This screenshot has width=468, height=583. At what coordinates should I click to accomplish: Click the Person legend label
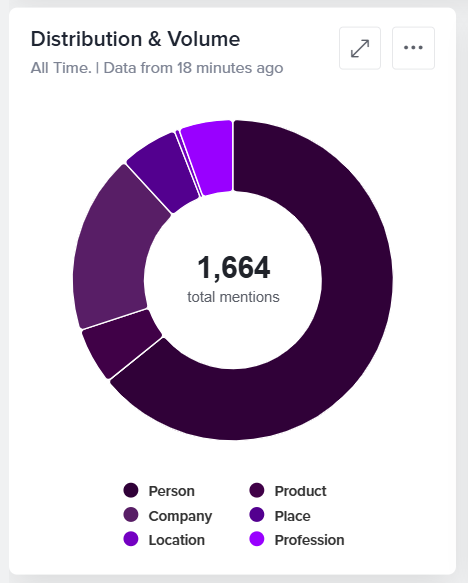coord(171,491)
